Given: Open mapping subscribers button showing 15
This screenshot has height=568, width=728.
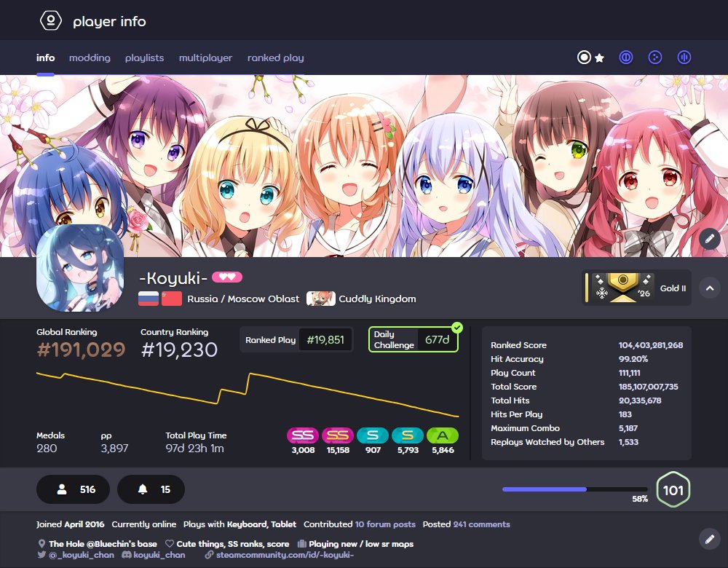Looking at the screenshot, I should pos(151,489).
